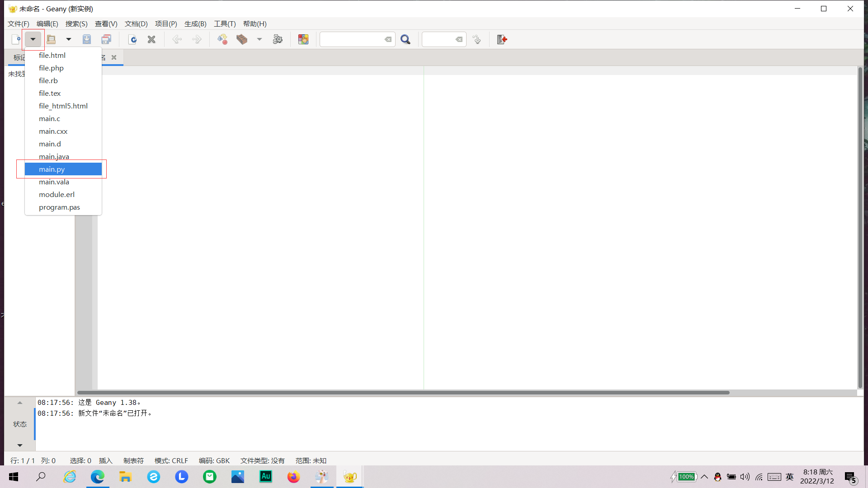The height and width of the screenshot is (488, 868).
Task: Click the editor vertical scrollbar
Action: [x=860, y=228]
